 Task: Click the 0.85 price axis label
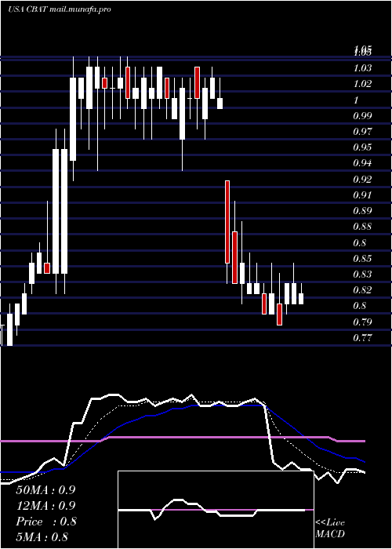(x=362, y=259)
